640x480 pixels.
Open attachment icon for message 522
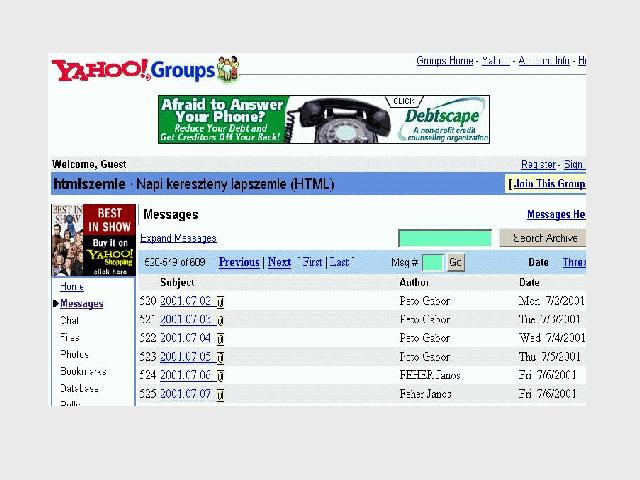pyautogui.click(x=220, y=338)
